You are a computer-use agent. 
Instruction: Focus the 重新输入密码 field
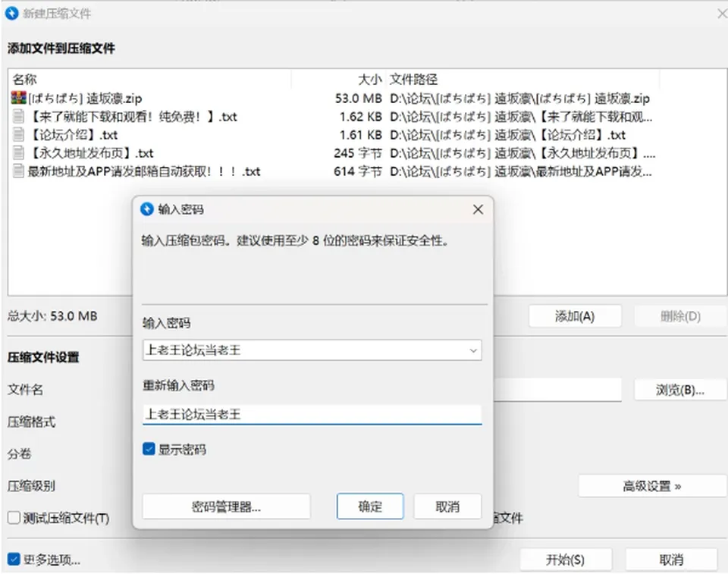coord(312,414)
